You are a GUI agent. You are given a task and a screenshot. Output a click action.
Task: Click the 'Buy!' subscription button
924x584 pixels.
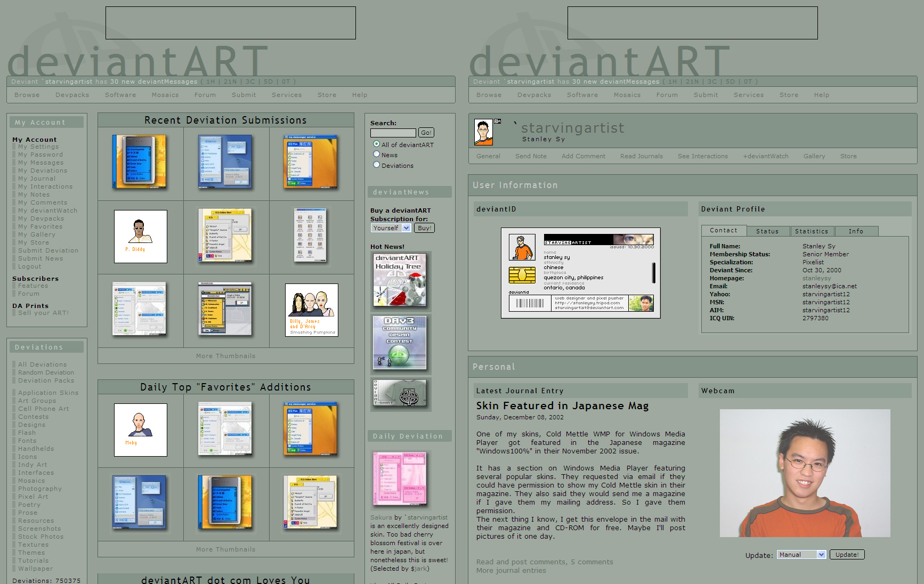425,228
